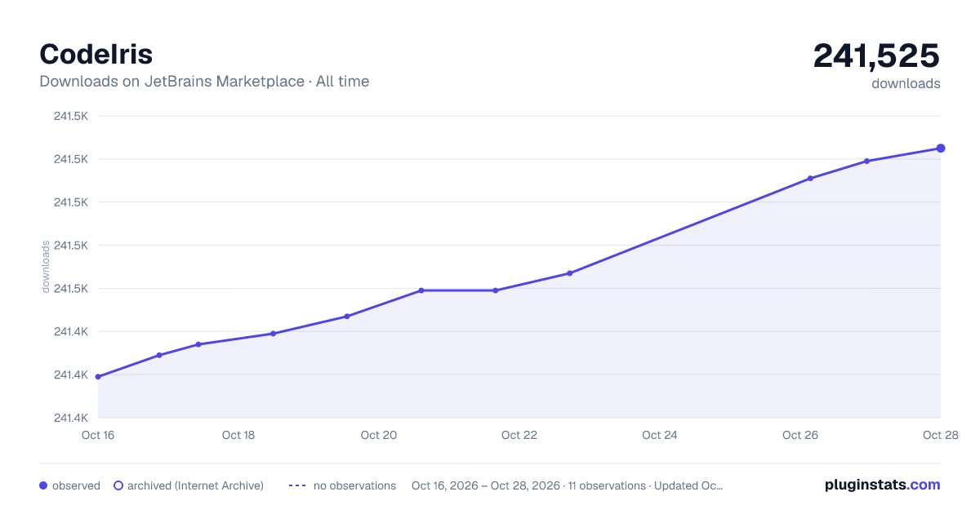The width and height of the screenshot is (980, 514).
Task: Click the 'observed' legend label
Action: coord(76,485)
